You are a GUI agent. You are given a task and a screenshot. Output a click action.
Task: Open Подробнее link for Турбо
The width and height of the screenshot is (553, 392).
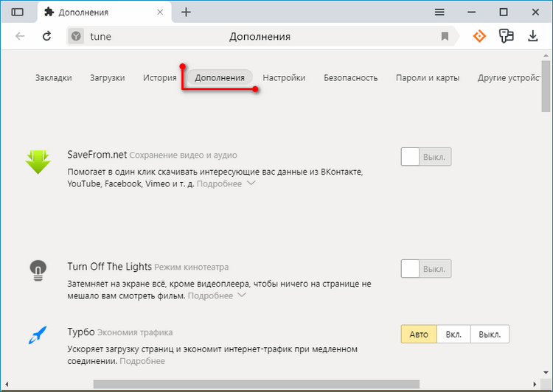click(142, 361)
